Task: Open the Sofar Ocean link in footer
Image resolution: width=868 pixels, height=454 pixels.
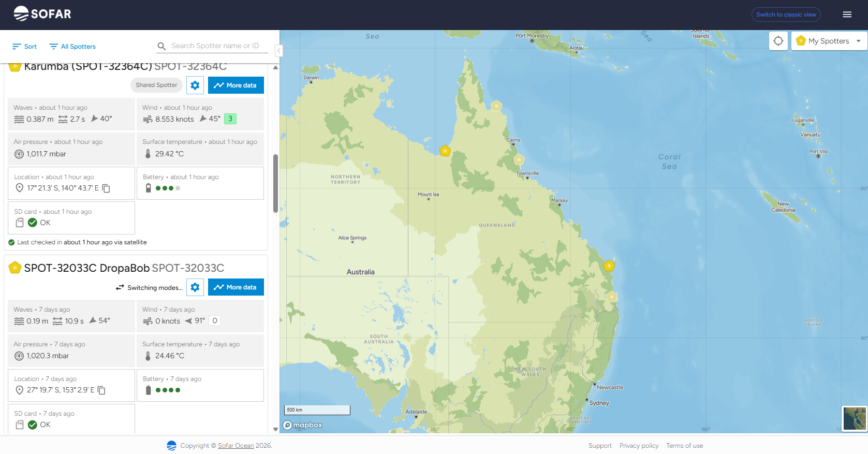Action: pyautogui.click(x=236, y=446)
